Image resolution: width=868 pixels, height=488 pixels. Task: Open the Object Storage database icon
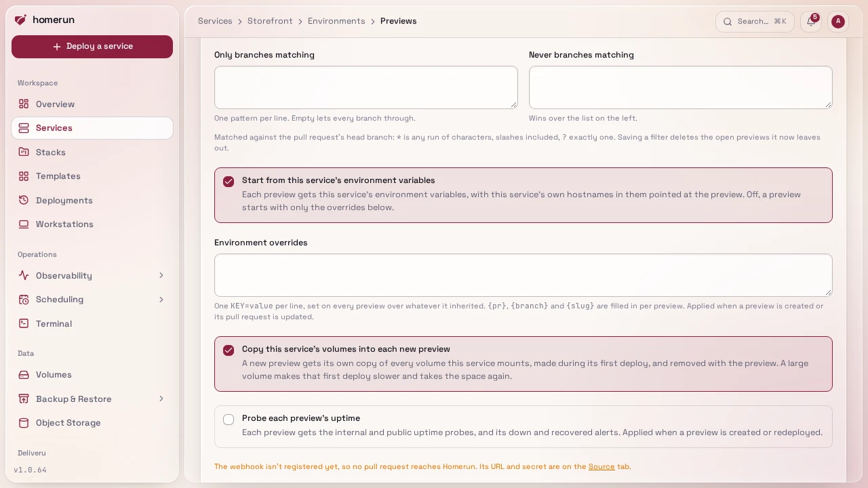click(24, 423)
